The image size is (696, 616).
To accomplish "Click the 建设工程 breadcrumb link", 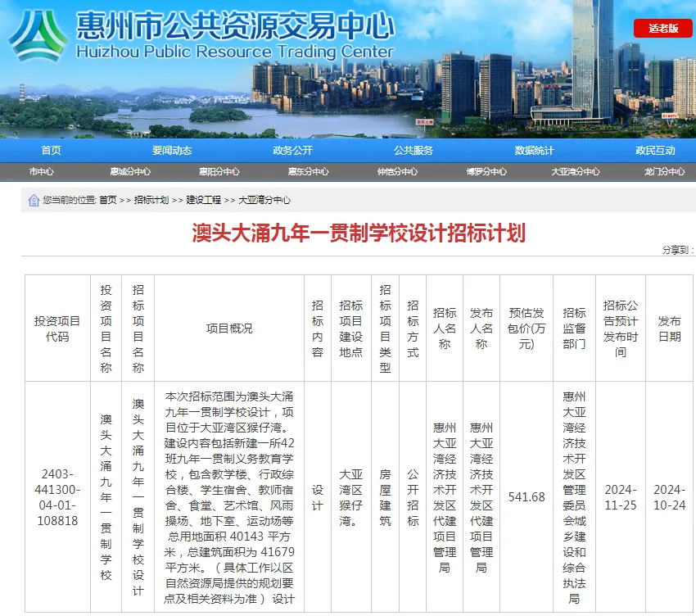I will (203, 200).
